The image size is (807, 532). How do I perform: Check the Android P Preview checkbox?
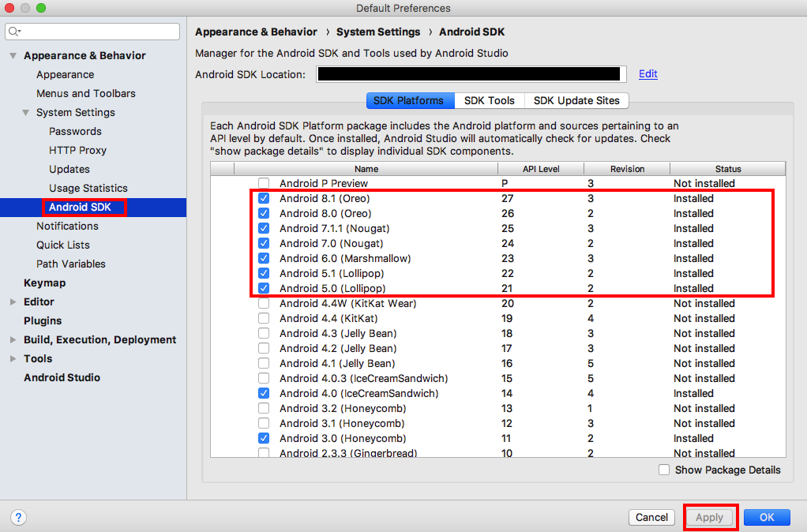click(x=264, y=183)
